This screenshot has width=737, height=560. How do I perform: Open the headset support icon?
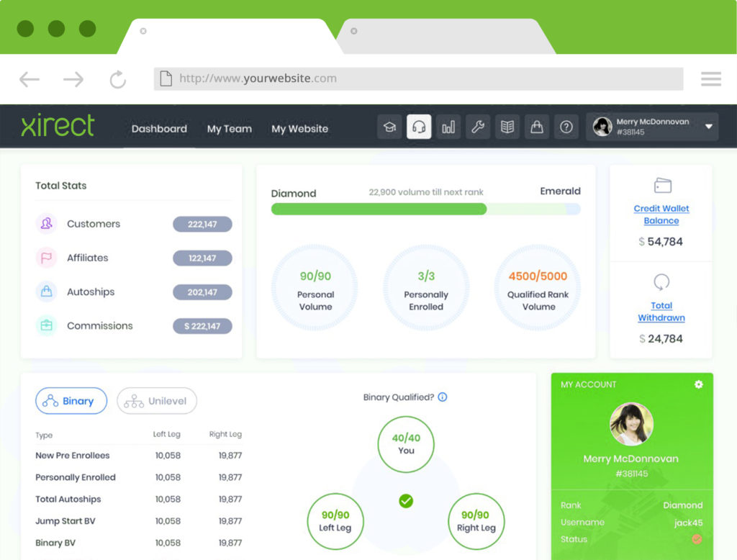(x=419, y=127)
